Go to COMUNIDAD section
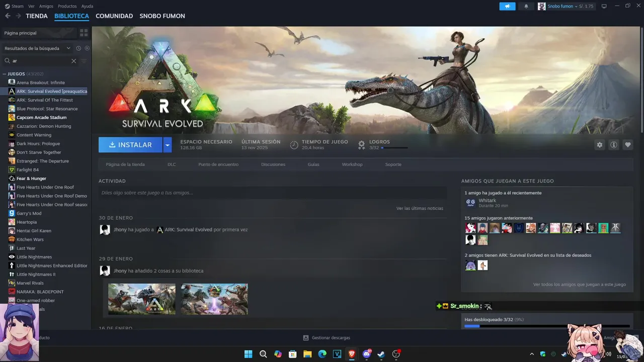Viewport: 644px width, 362px height. click(x=114, y=16)
